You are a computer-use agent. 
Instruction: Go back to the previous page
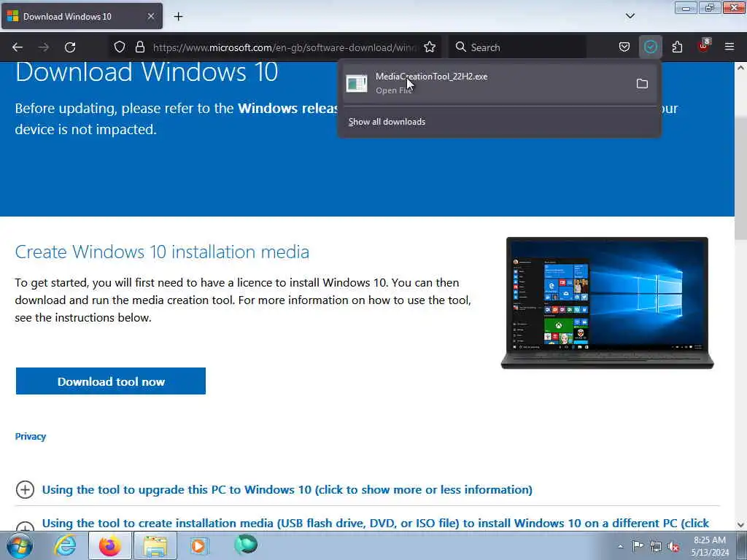18,47
